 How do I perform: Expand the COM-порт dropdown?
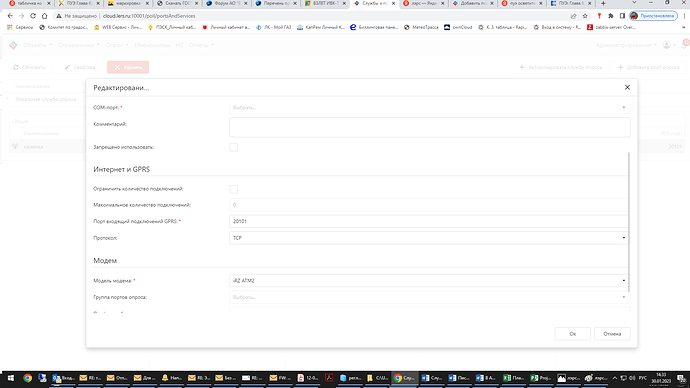point(429,108)
